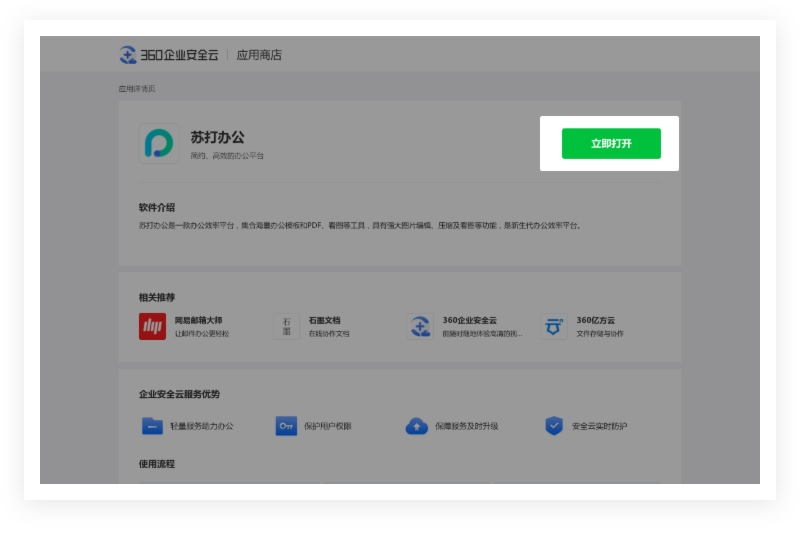Click the 立即打开 green button
Viewport: 800px width, 540px height.
(x=611, y=143)
